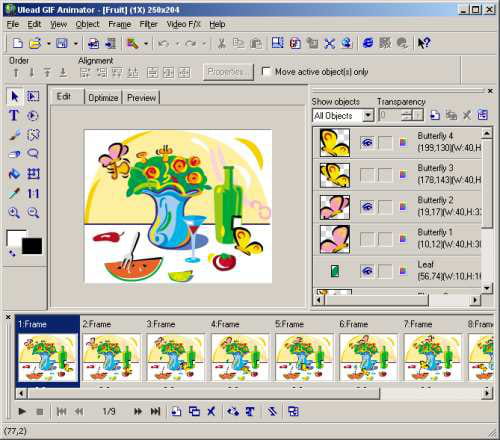Toggle visibility eye of Leaf object
Viewport: 500px width, 440px height.
[367, 271]
